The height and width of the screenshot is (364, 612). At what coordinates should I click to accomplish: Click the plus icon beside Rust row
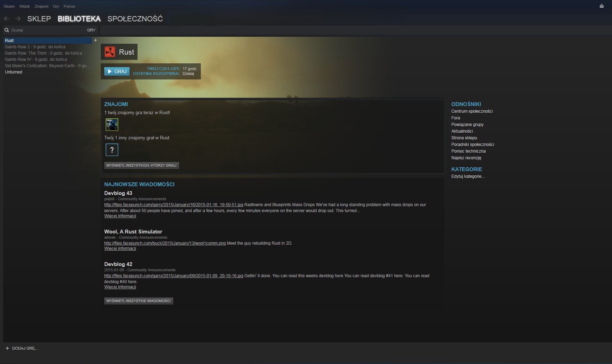point(96,40)
